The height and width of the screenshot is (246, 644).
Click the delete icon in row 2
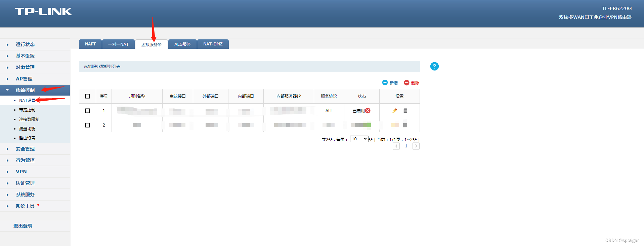click(x=405, y=125)
